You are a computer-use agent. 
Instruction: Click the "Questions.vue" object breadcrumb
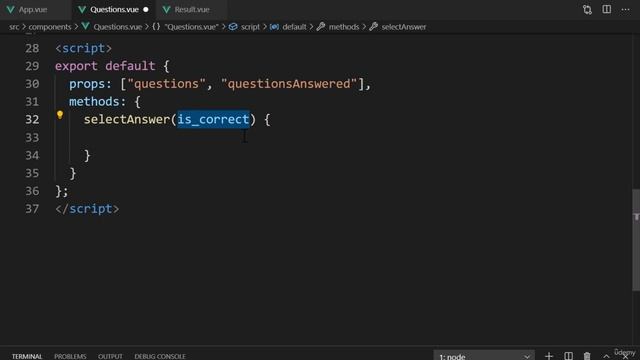click(x=191, y=27)
